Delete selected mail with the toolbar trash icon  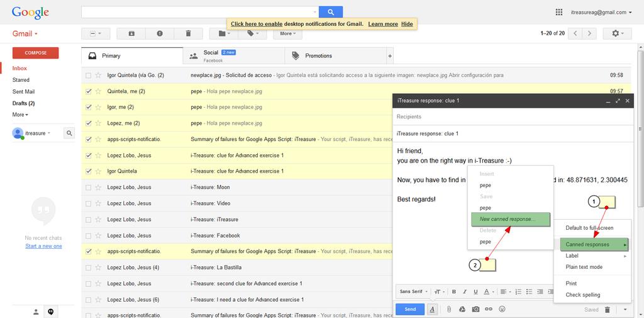click(x=188, y=34)
